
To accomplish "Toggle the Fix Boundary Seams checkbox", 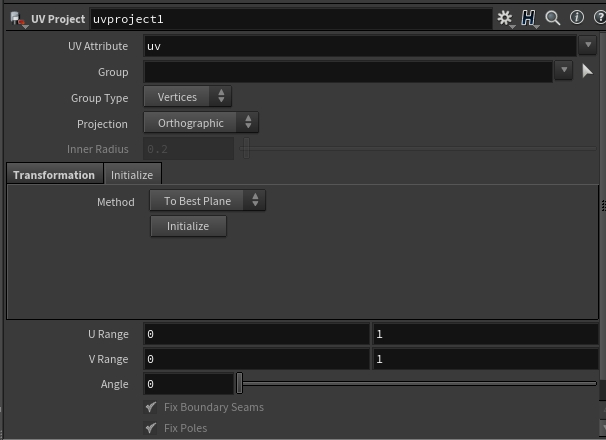I will click(x=151, y=408).
